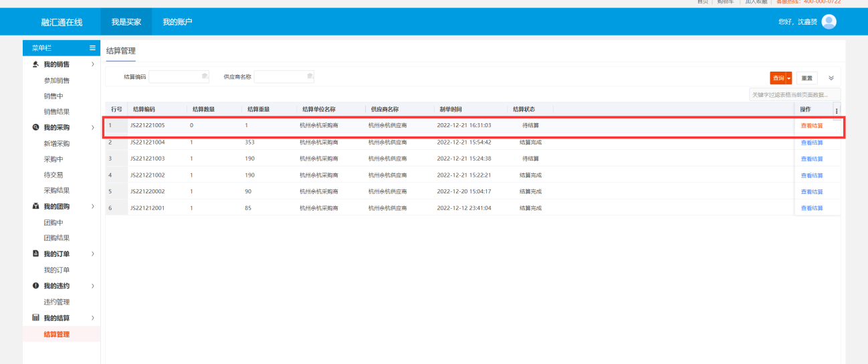The image size is (868, 364).
Task: Open 团购中 in the sidebar
Action: pyautogui.click(x=53, y=222)
